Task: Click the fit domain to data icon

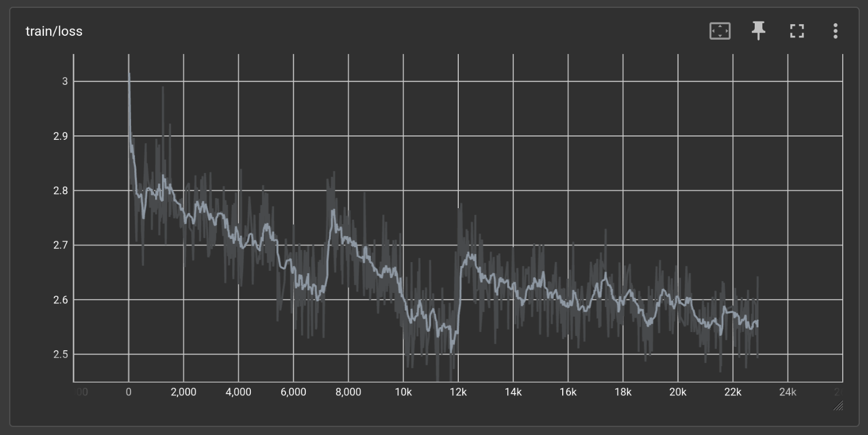Action: pos(720,31)
